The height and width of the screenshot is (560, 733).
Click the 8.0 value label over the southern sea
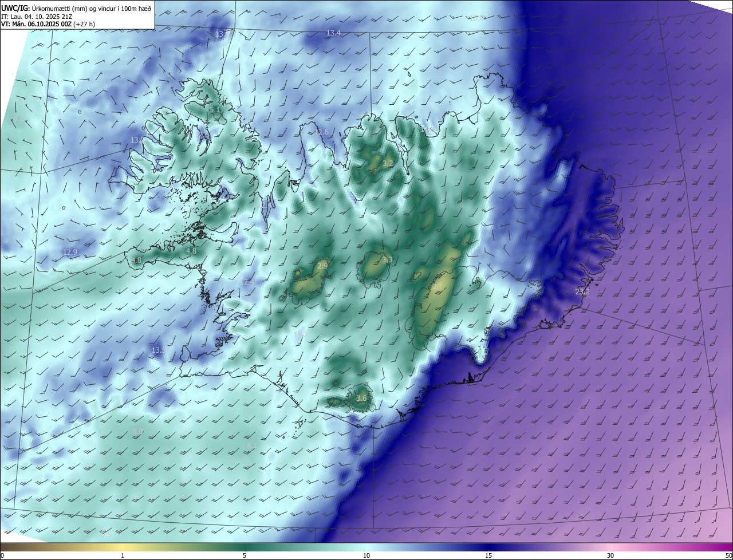click(137, 431)
